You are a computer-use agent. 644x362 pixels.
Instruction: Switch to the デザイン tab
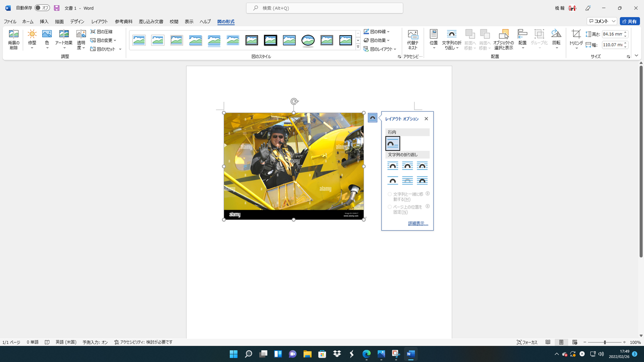point(77,22)
